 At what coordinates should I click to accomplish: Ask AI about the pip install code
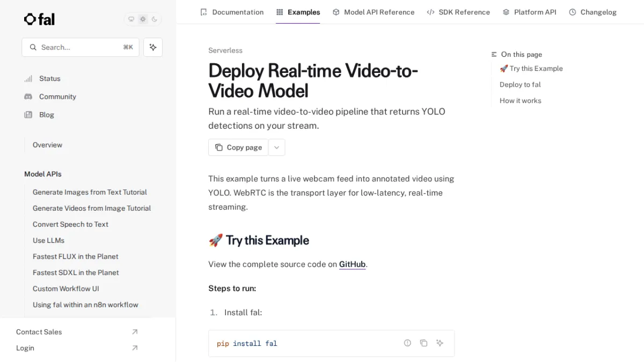coord(440,343)
